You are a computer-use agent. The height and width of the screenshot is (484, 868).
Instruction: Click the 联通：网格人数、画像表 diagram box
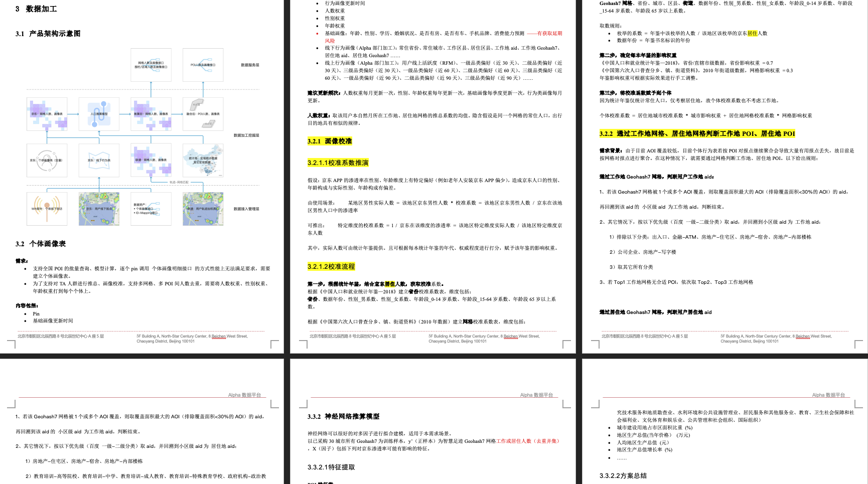coord(151,160)
